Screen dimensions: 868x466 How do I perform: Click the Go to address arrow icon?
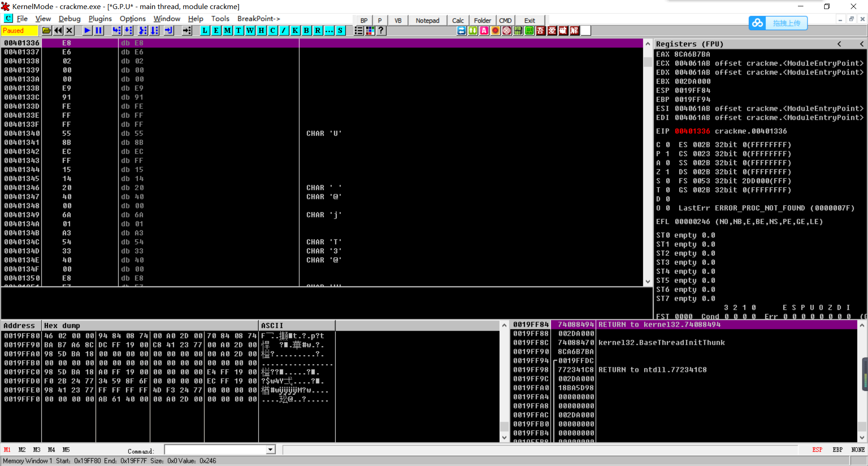coord(187,30)
